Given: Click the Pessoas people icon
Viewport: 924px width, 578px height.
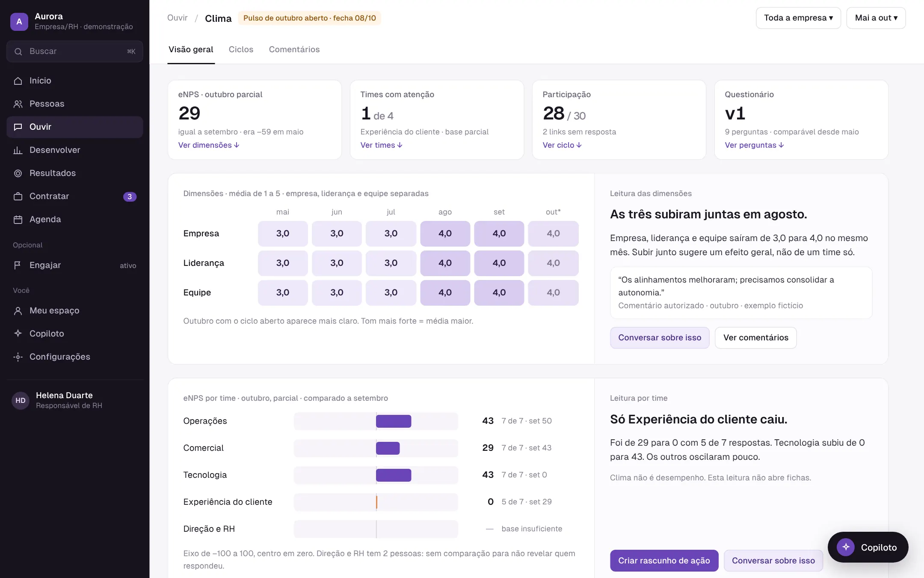Looking at the screenshot, I should (18, 104).
